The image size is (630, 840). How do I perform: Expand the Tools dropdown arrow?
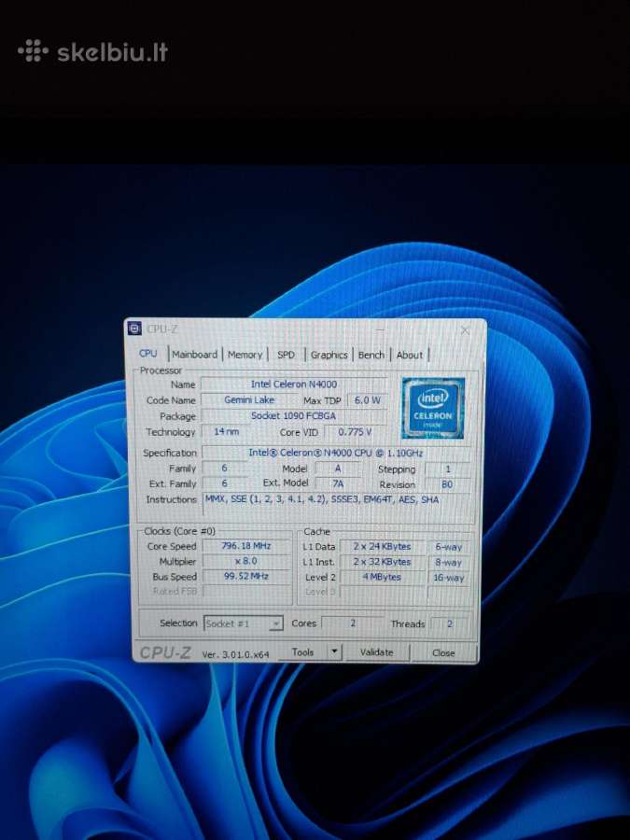click(x=334, y=652)
